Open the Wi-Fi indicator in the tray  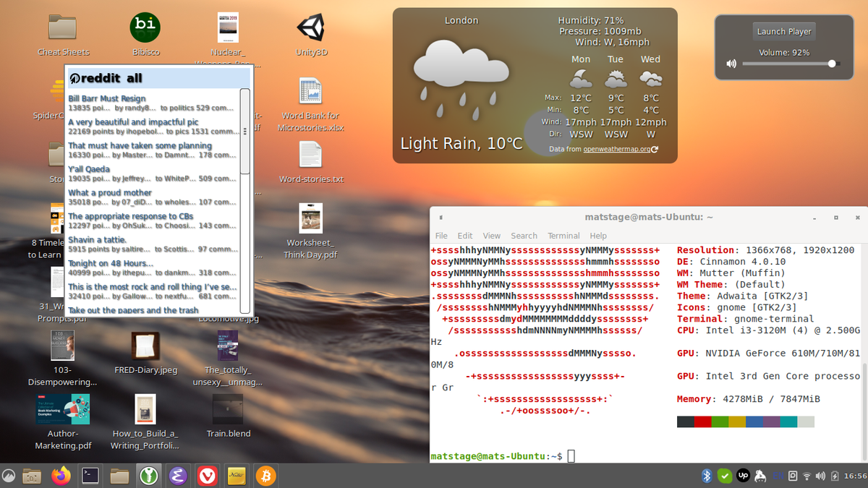(807, 476)
